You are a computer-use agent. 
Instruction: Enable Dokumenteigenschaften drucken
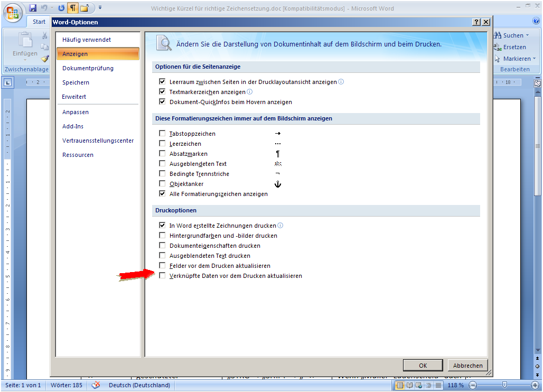(162, 246)
